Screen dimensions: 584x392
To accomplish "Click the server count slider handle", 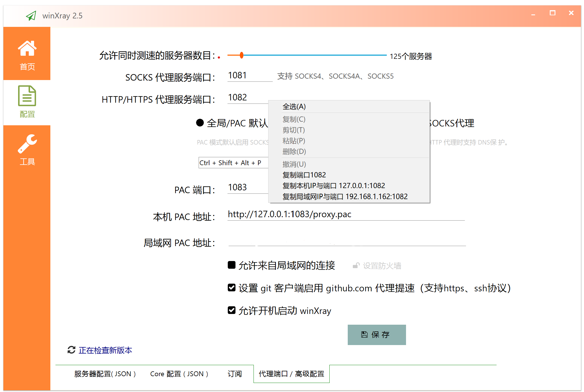I will pyautogui.click(x=241, y=55).
